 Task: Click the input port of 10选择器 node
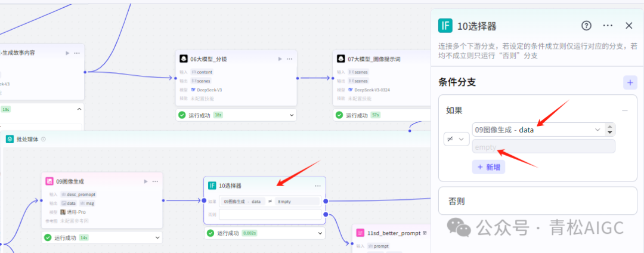[204, 200]
